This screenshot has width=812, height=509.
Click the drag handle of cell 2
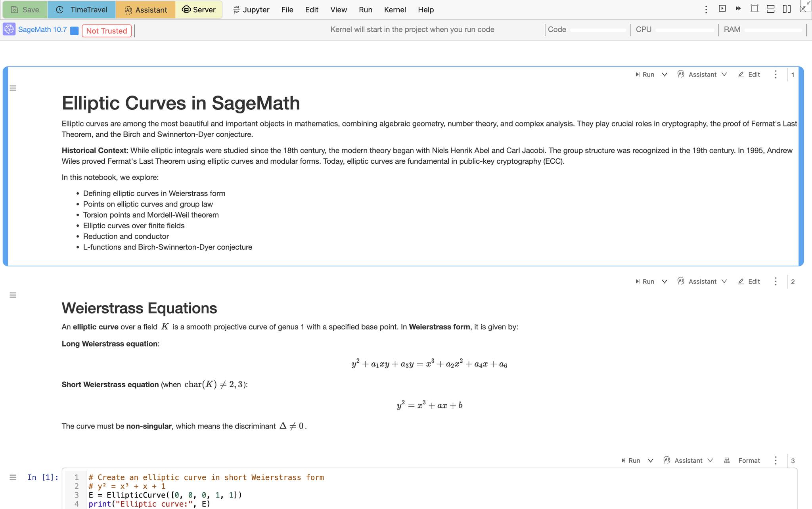pyautogui.click(x=13, y=295)
